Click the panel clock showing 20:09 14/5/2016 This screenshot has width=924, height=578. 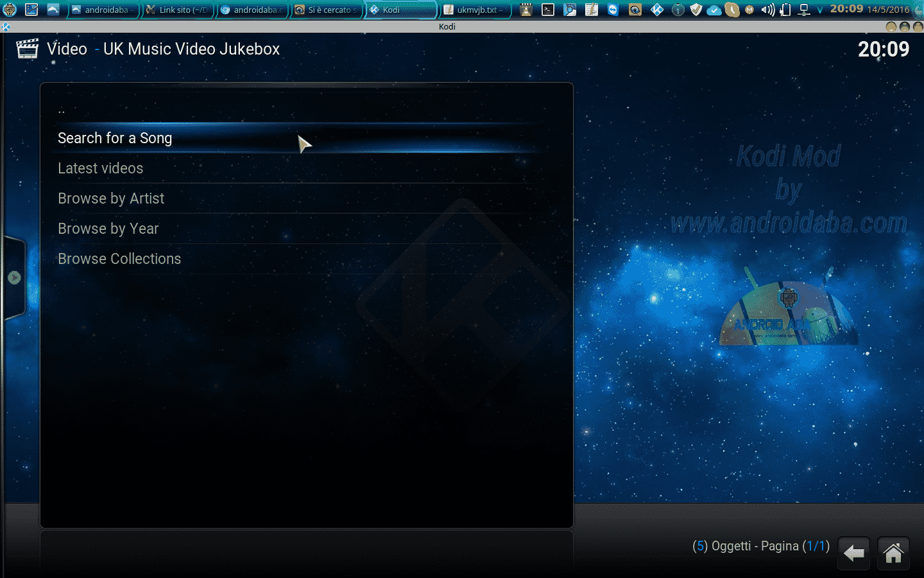[x=870, y=9]
